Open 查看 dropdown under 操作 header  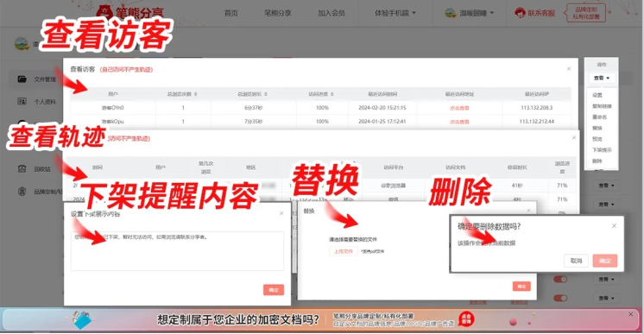pyautogui.click(x=602, y=78)
